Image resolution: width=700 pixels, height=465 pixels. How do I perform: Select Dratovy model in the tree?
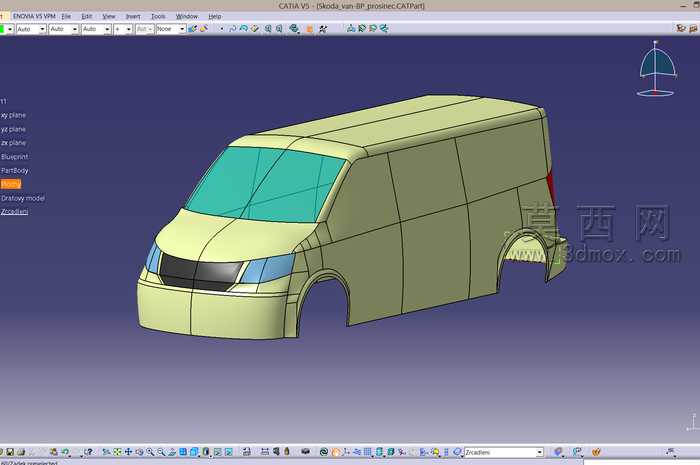pyautogui.click(x=23, y=198)
